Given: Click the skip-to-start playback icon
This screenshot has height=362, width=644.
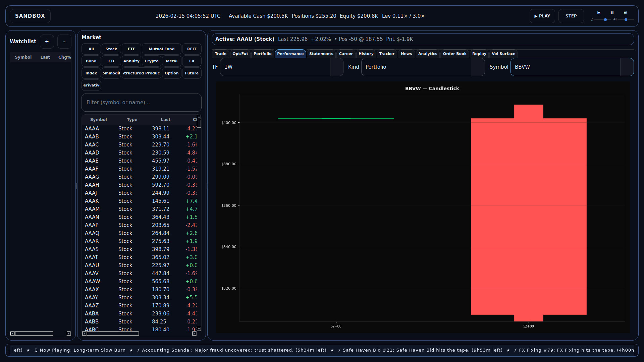Looking at the screenshot, I should [598, 13].
